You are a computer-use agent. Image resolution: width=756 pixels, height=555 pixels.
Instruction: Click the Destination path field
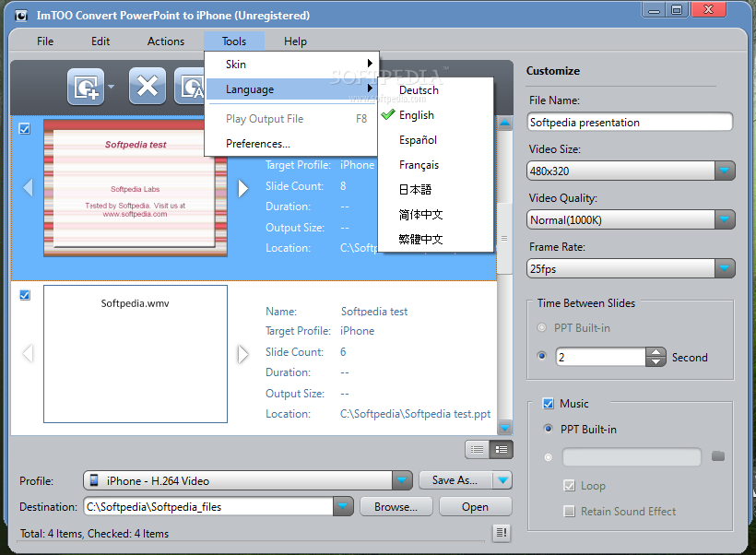tap(208, 506)
